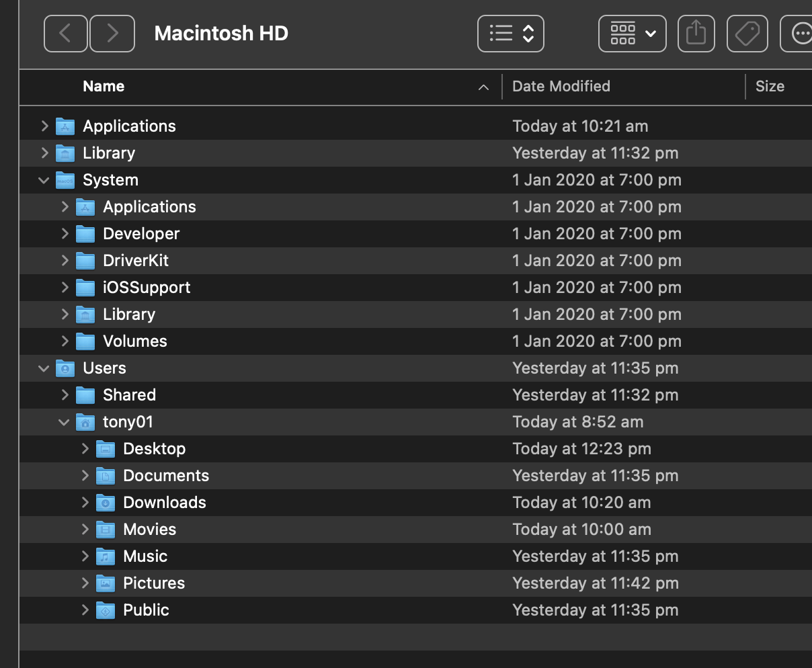Viewport: 812px width, 668px height.
Task: Expand the Shared folder
Action: 65,394
